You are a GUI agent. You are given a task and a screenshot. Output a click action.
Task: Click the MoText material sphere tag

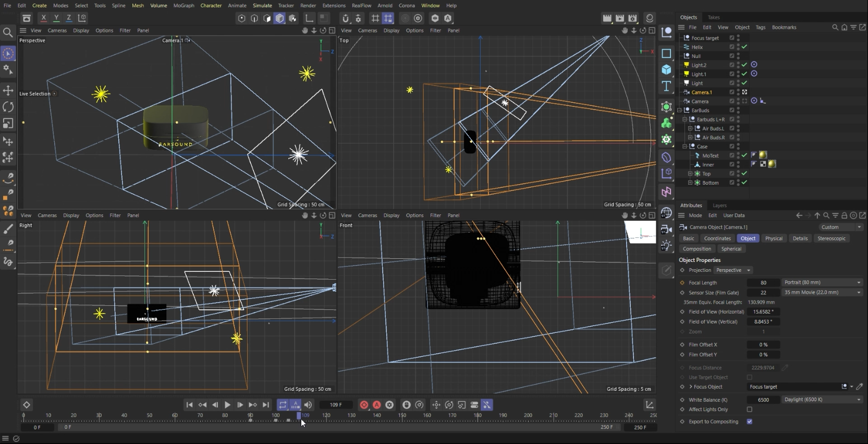coord(763,155)
